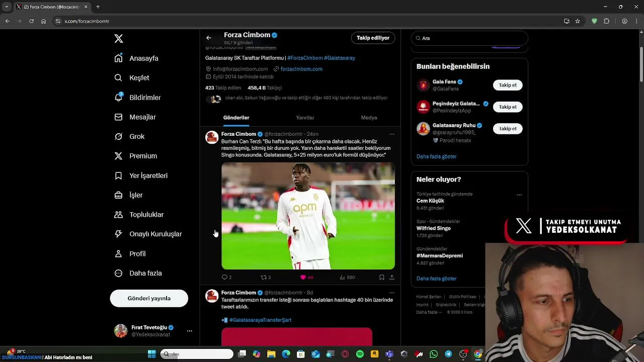Click Takip ediliyor button

pos(373,38)
